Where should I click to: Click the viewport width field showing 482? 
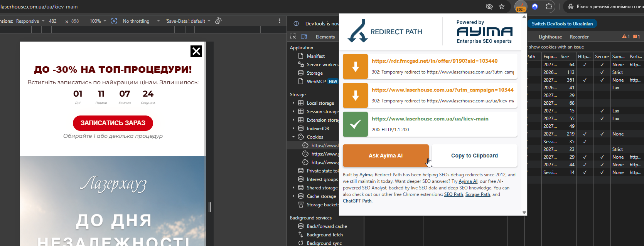click(x=53, y=21)
